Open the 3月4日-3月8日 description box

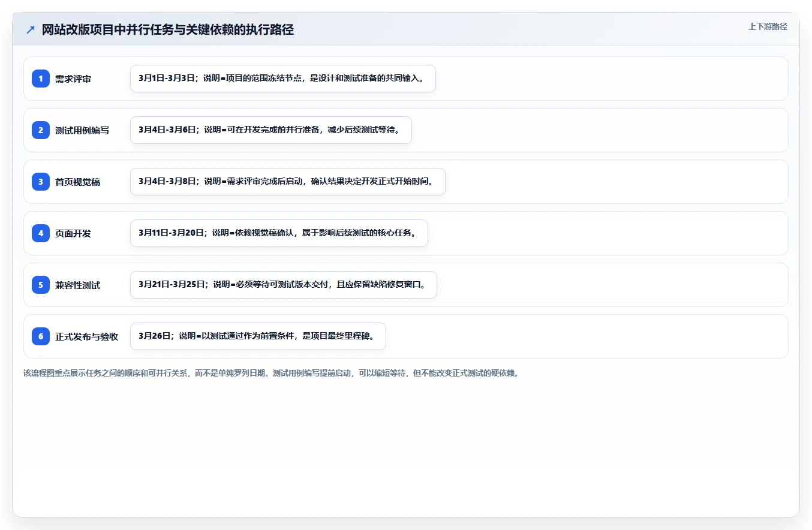click(288, 182)
